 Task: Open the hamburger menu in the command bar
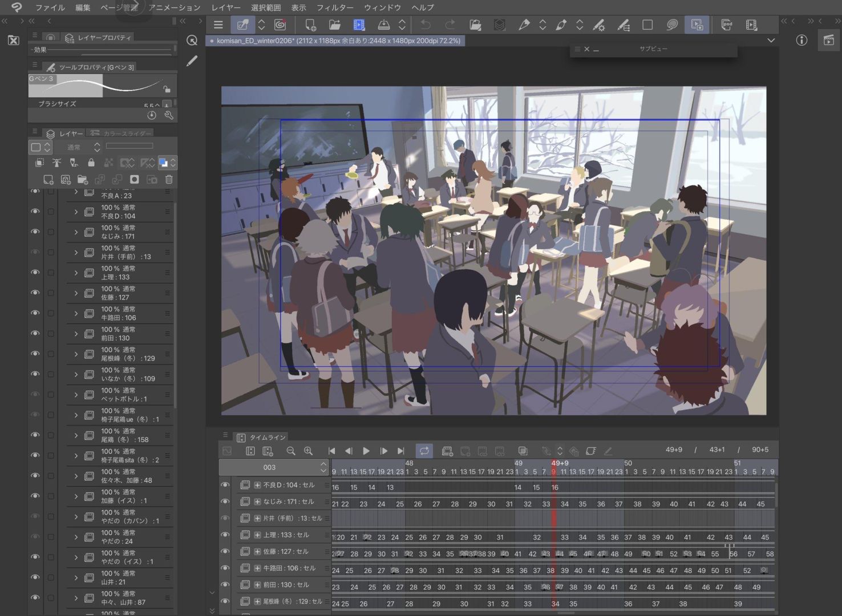pyautogui.click(x=218, y=25)
